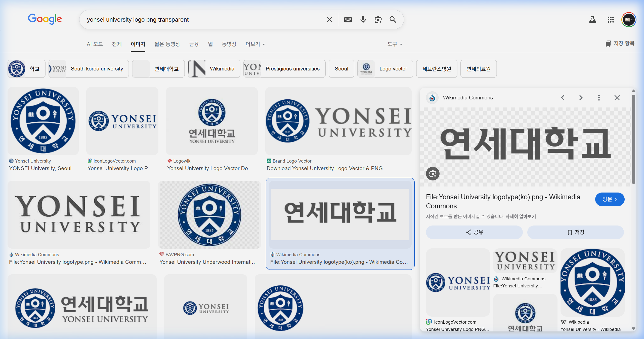Open Google Lens image search in search bar
Screen dimensions: 644x339
(x=378, y=20)
